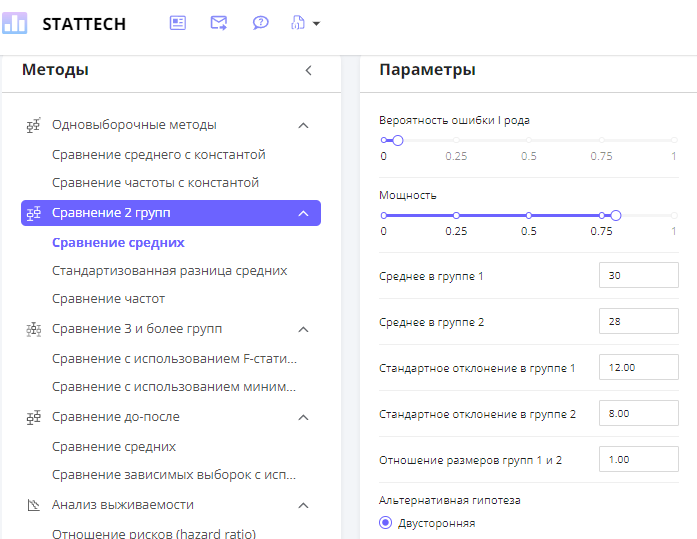Click chart icon beside Анализ выживаемости
Viewport: 697px width, 539px height.
[x=33, y=505]
